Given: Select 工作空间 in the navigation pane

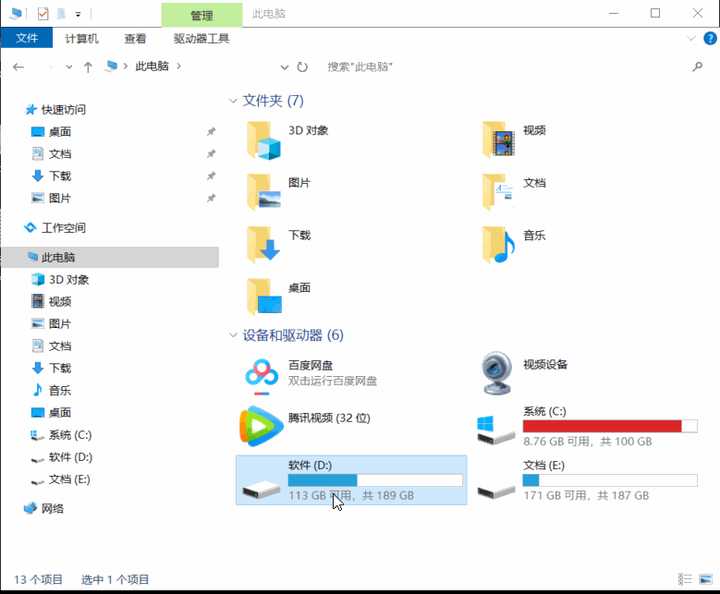Looking at the screenshot, I should click(63, 228).
